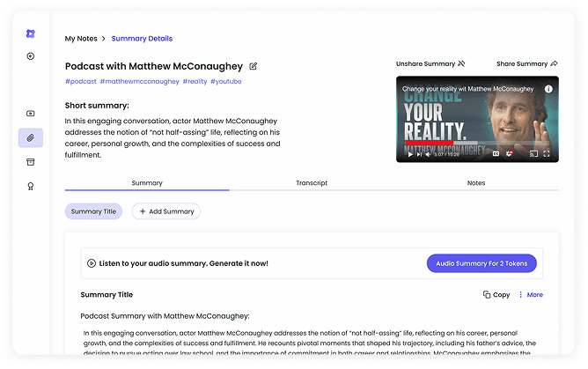Click the audio play circle icon
Viewport: 588px width, 369px height.
click(x=92, y=263)
